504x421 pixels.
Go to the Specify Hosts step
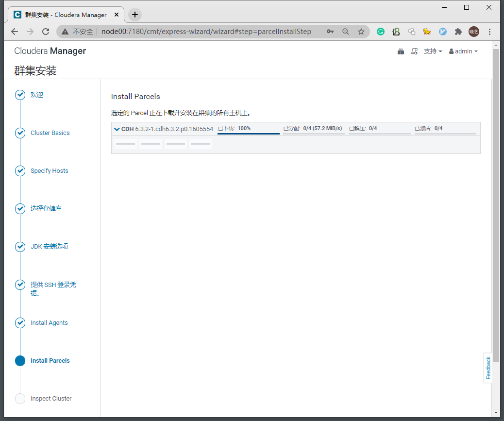[x=50, y=170]
